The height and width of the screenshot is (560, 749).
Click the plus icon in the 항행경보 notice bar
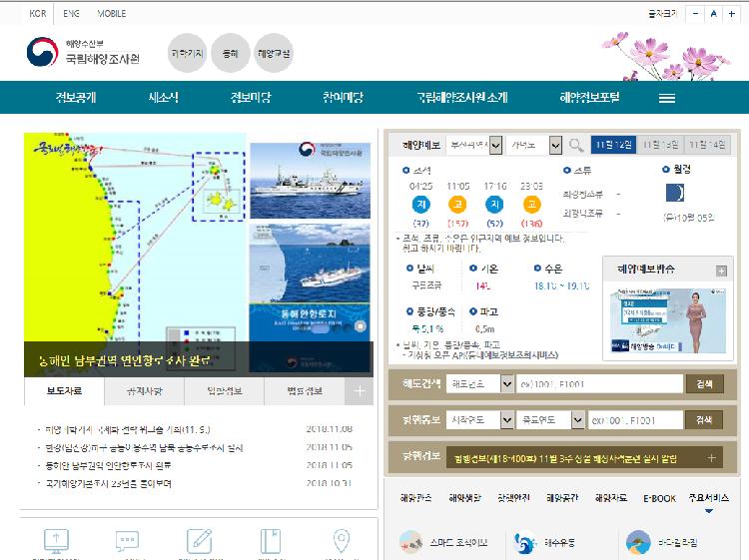711,458
